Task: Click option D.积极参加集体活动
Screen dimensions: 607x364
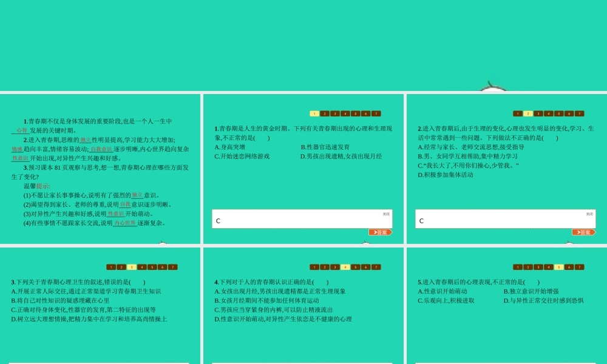Action: pyautogui.click(x=445, y=175)
